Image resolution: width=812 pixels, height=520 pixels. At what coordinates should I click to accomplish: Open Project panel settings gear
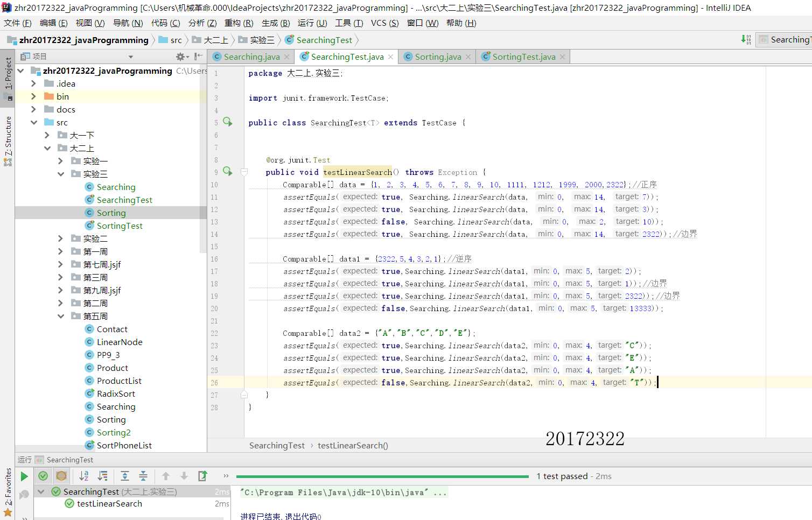[181, 57]
